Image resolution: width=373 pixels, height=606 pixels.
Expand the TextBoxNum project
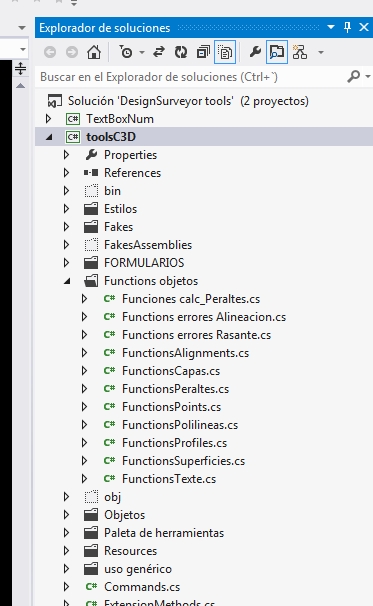(48, 119)
